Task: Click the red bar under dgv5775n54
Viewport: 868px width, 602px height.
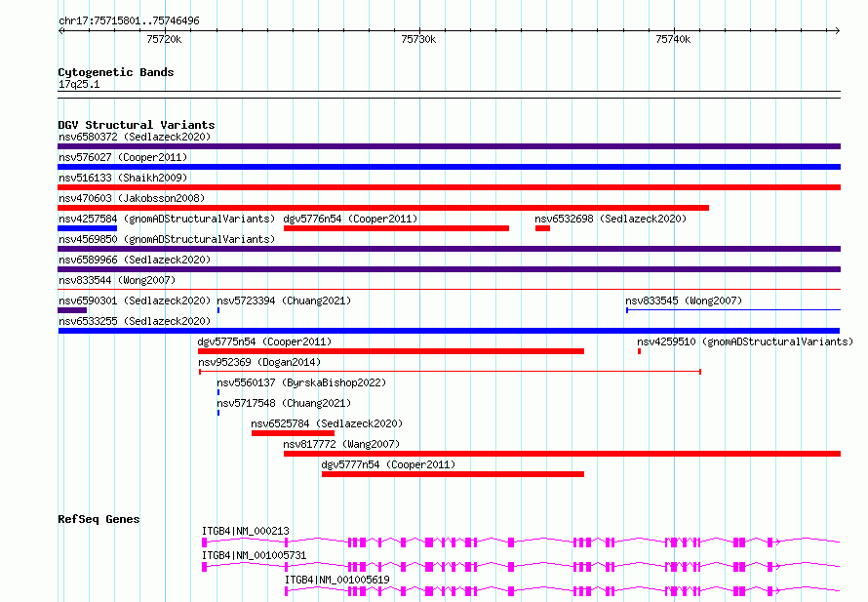Action: tap(391, 351)
